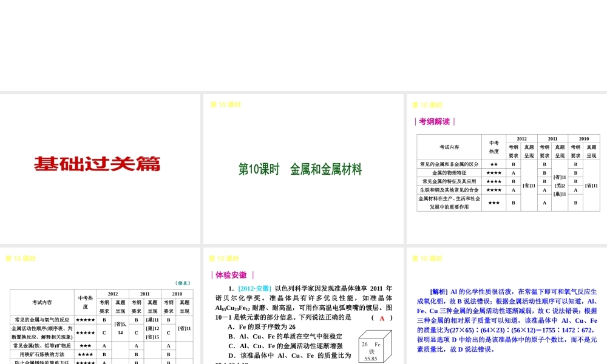Click the (续表) label

(183, 283)
